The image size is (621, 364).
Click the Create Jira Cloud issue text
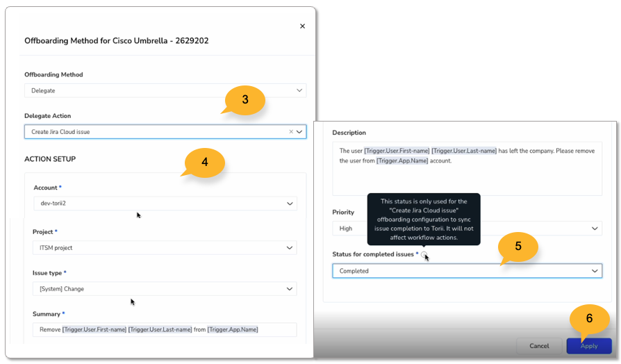[x=60, y=132]
